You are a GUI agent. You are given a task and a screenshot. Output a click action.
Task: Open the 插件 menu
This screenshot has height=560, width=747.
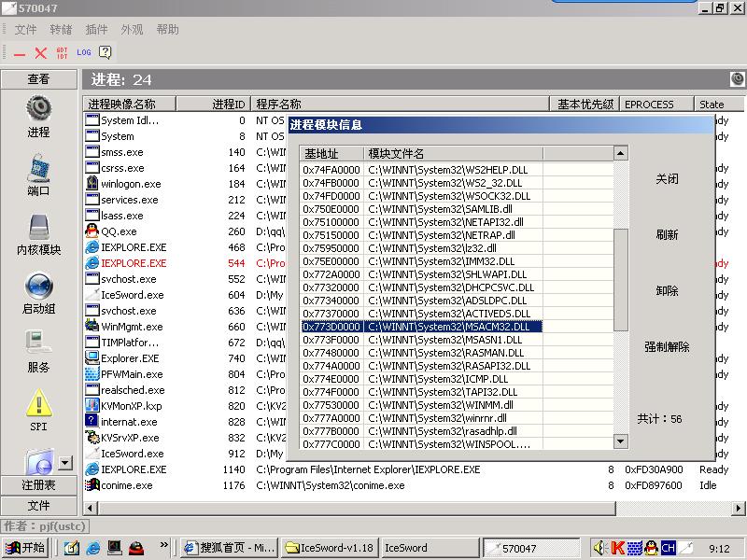96,30
